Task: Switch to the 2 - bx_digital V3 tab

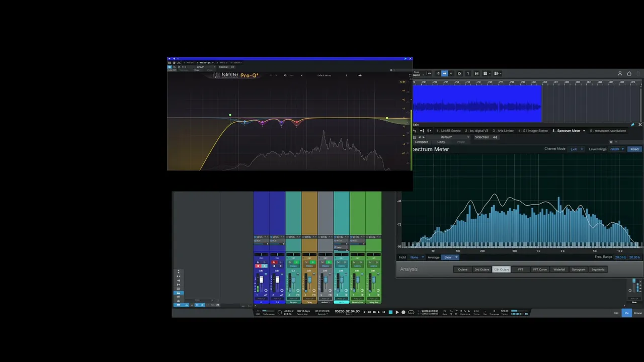Action: [x=476, y=131]
